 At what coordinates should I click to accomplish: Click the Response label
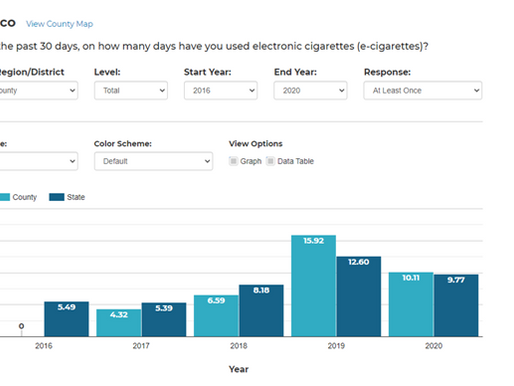(x=387, y=72)
